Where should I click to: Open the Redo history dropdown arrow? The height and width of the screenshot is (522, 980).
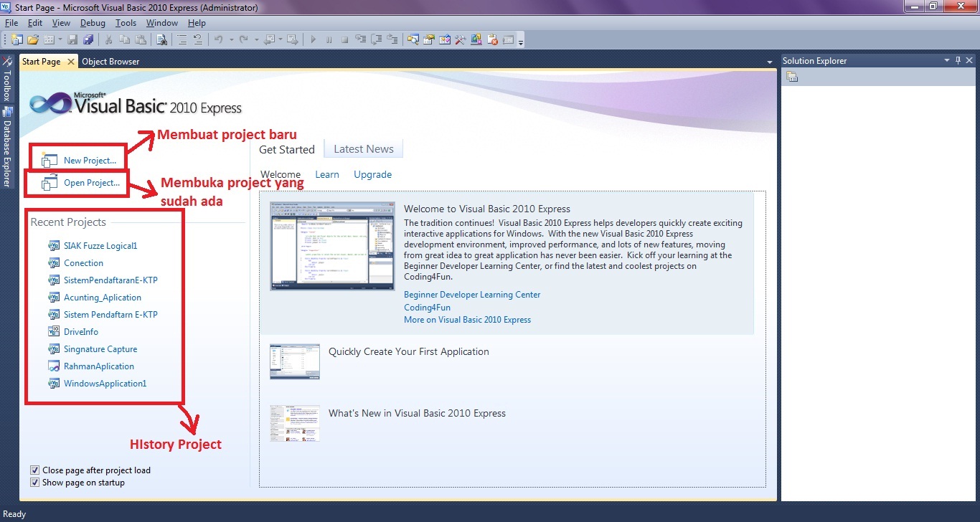pyautogui.click(x=256, y=39)
